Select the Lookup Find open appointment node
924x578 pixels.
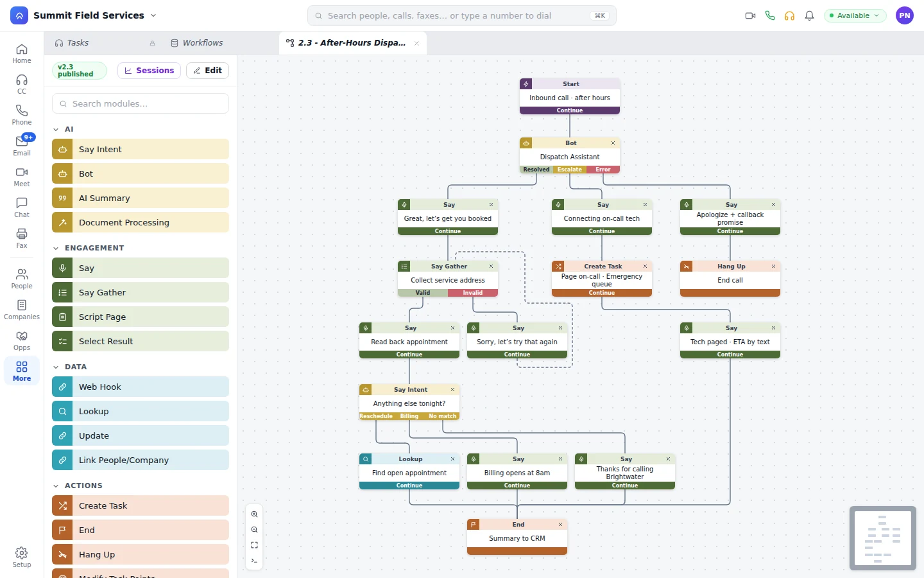click(409, 471)
